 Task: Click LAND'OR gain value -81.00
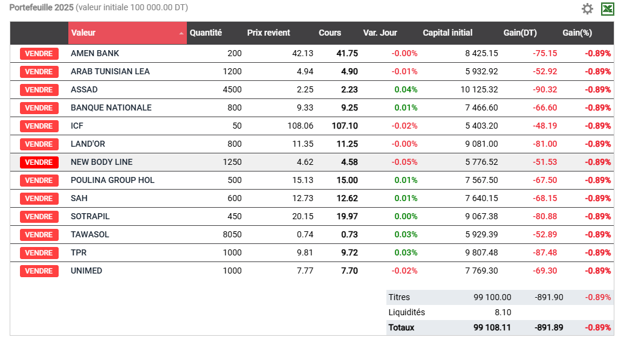545,144
